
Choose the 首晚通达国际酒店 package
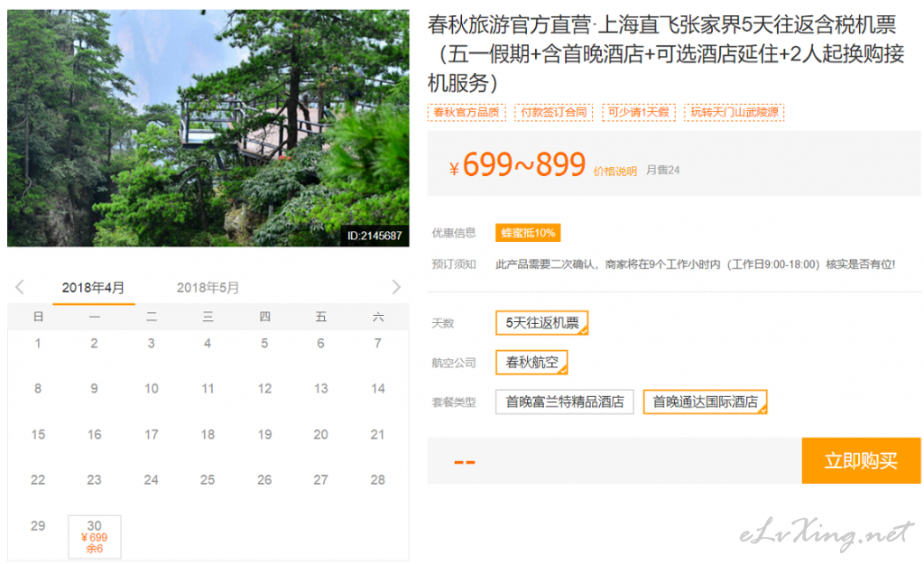pos(705,402)
